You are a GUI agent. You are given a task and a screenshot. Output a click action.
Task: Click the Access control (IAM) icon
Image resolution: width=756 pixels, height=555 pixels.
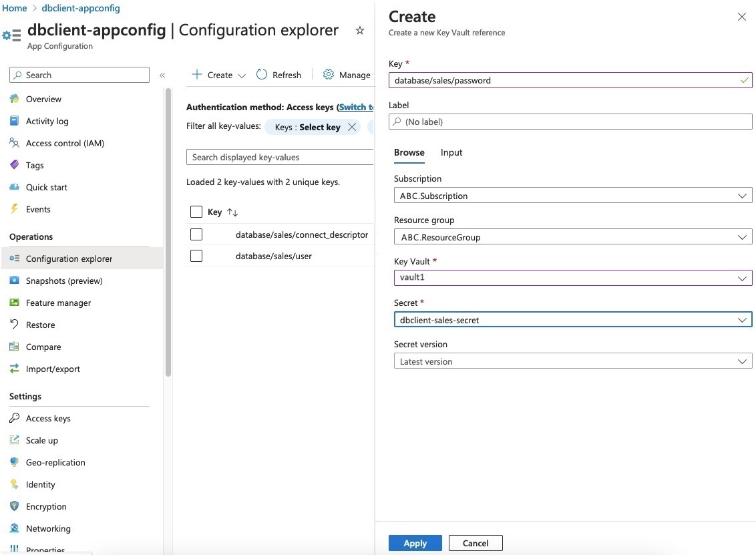(15, 143)
